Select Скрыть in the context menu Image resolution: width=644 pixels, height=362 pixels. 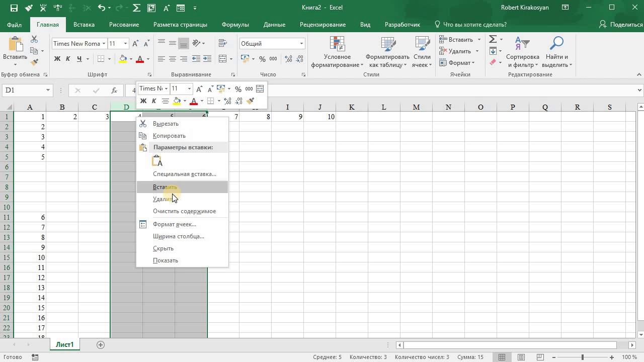(x=182, y=248)
